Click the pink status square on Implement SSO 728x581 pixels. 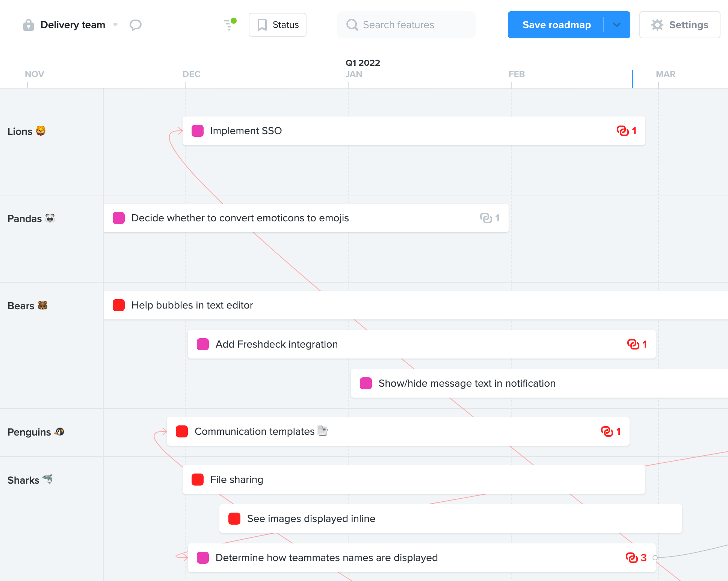click(198, 131)
